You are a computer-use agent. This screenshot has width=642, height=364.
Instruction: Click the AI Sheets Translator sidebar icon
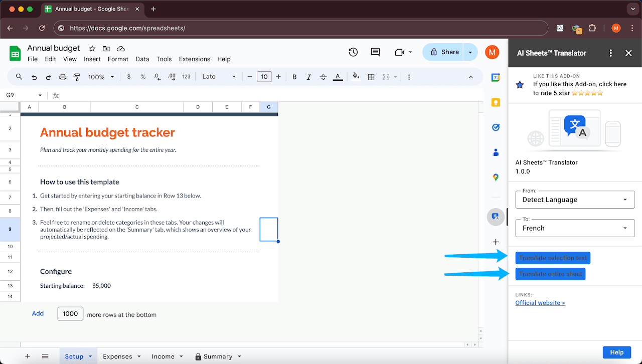tap(496, 217)
